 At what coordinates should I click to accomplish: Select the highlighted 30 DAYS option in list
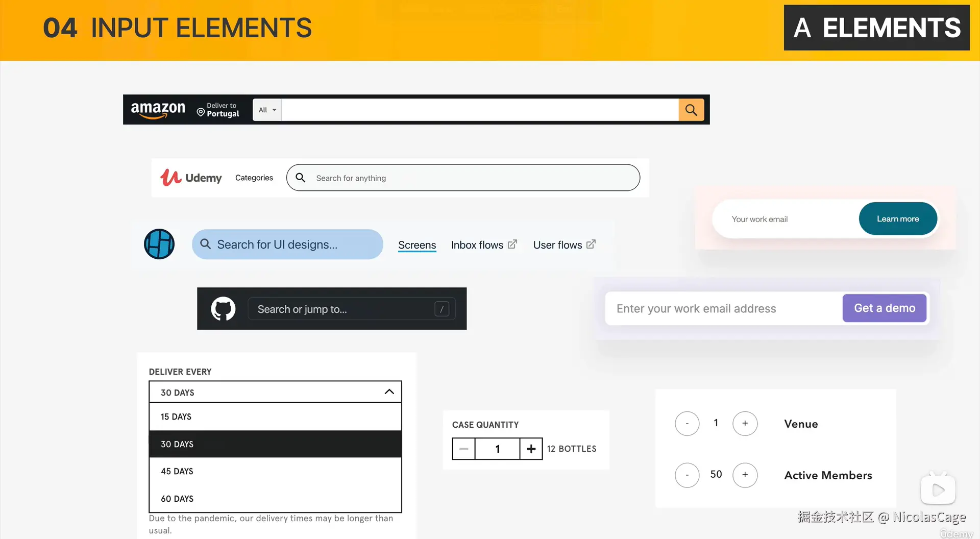click(x=275, y=444)
